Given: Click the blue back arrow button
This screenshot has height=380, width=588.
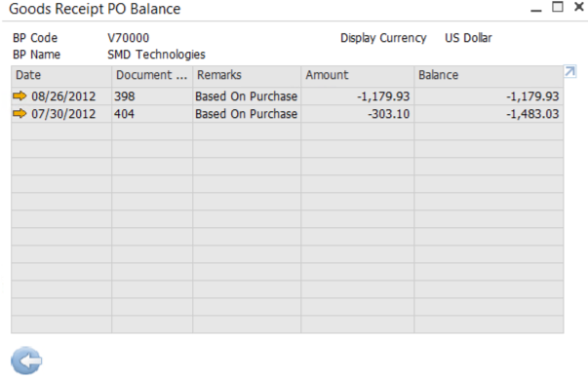Looking at the screenshot, I should (26, 361).
